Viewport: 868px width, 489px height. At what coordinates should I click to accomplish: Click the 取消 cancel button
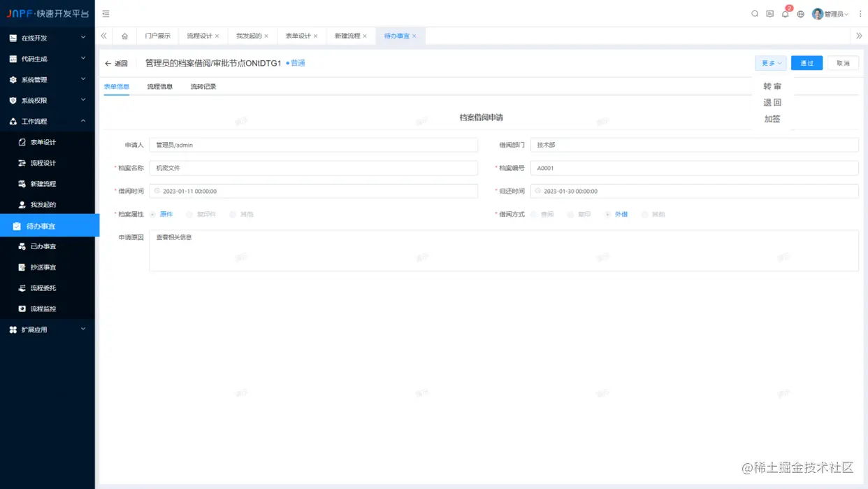843,63
